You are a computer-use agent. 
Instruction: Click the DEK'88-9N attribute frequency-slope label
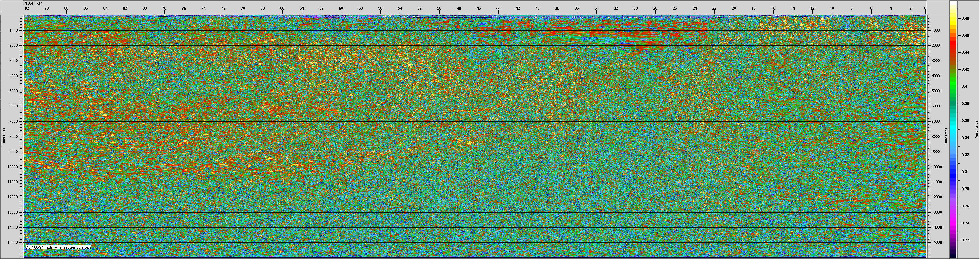(x=58, y=248)
